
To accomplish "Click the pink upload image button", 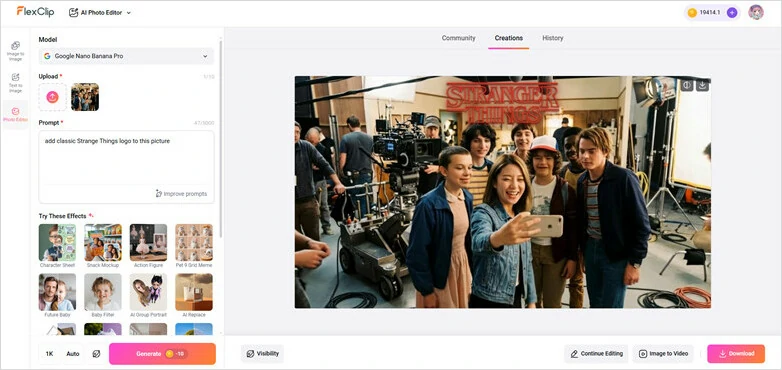I will point(52,97).
